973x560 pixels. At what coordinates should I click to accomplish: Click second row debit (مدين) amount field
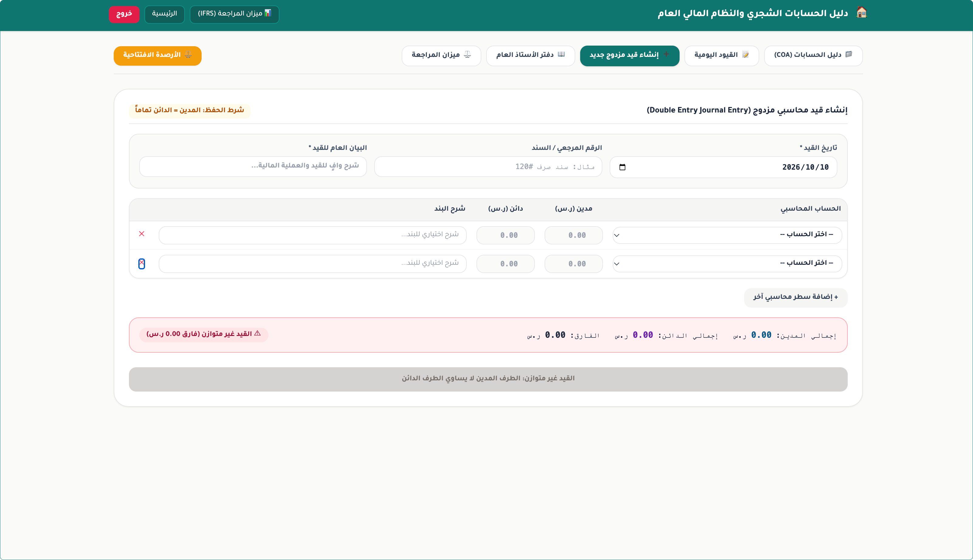point(573,264)
